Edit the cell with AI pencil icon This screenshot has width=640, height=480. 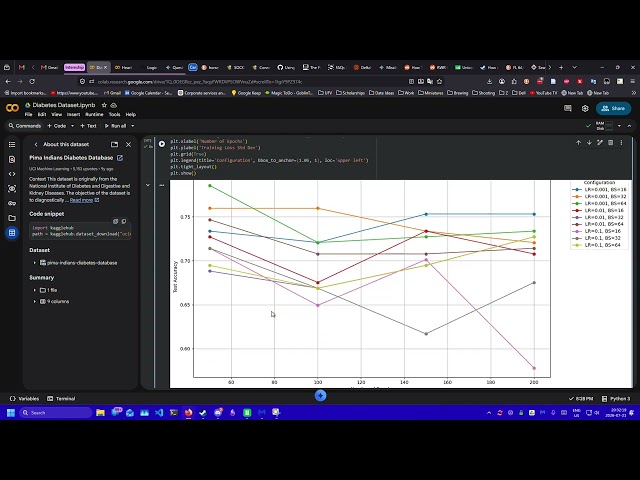click(600, 142)
